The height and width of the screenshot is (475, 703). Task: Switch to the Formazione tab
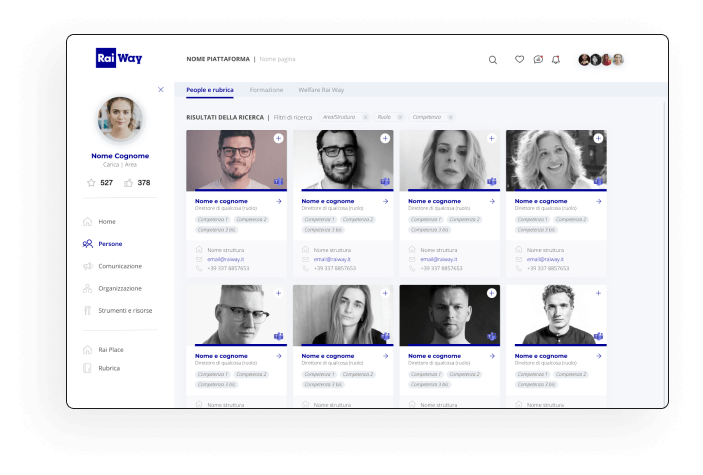tap(266, 90)
